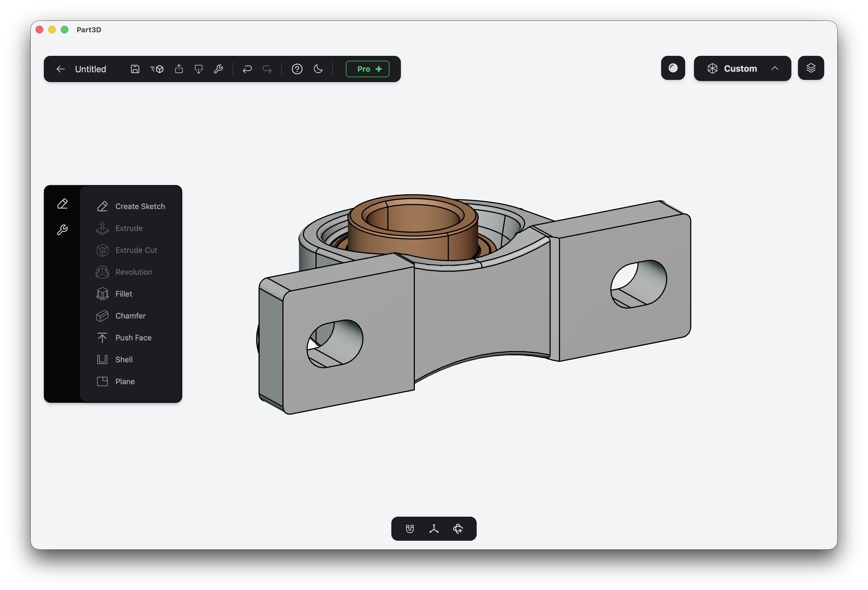The width and height of the screenshot is (868, 590).
Task: Save the current document
Action: (135, 69)
